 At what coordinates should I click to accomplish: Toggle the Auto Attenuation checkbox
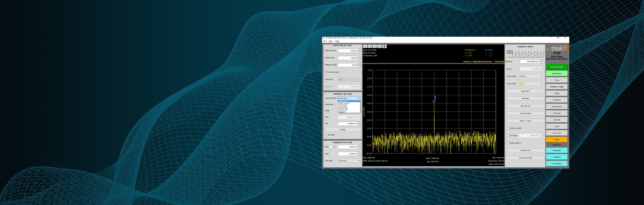pos(326,72)
